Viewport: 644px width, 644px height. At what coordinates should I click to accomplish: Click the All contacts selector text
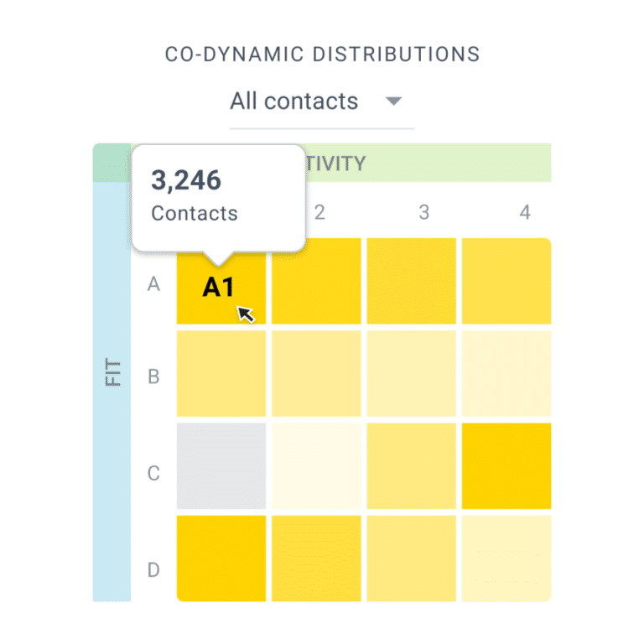294,102
